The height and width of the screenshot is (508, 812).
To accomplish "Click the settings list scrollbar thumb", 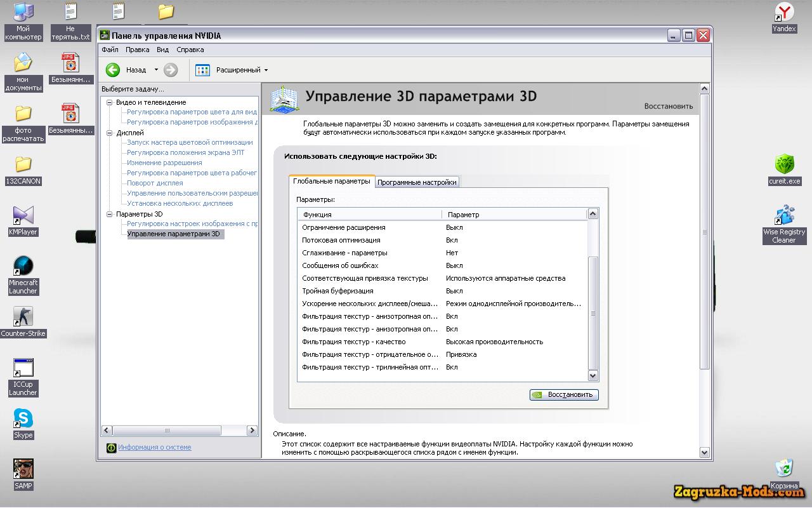I will point(593,313).
